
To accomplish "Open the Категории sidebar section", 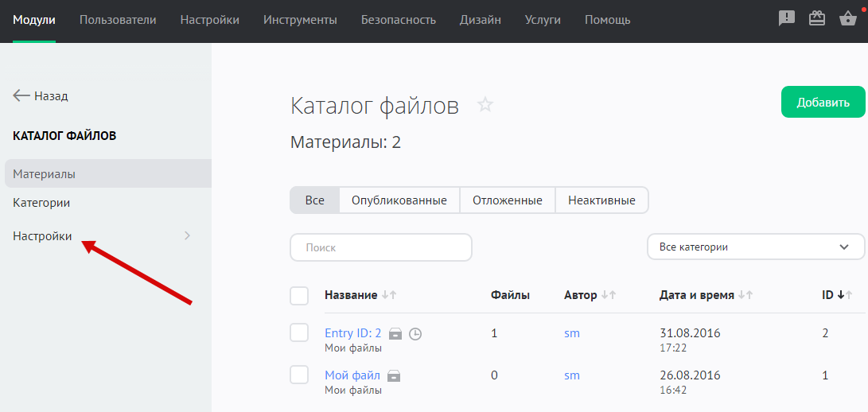I will click(x=41, y=203).
